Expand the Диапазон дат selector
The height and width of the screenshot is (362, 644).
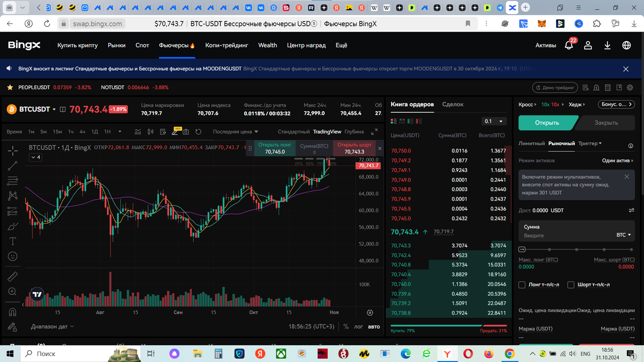pyautogui.click(x=53, y=326)
